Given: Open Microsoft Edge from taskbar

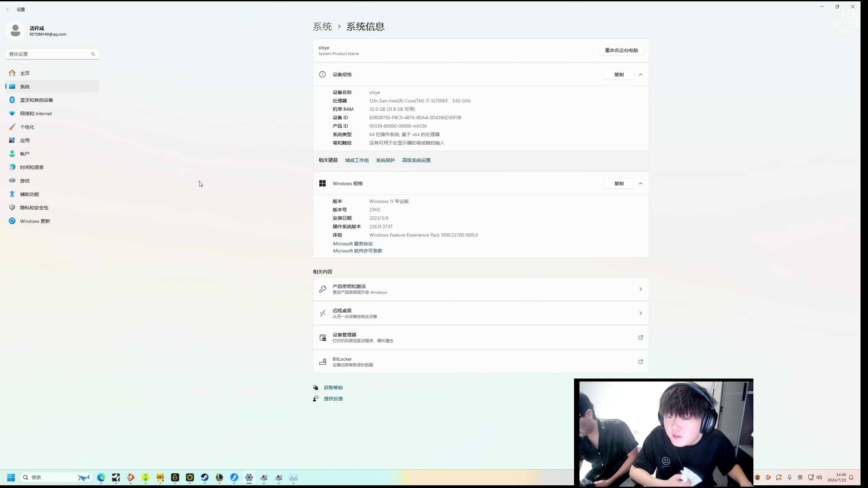Looking at the screenshot, I should (x=101, y=477).
